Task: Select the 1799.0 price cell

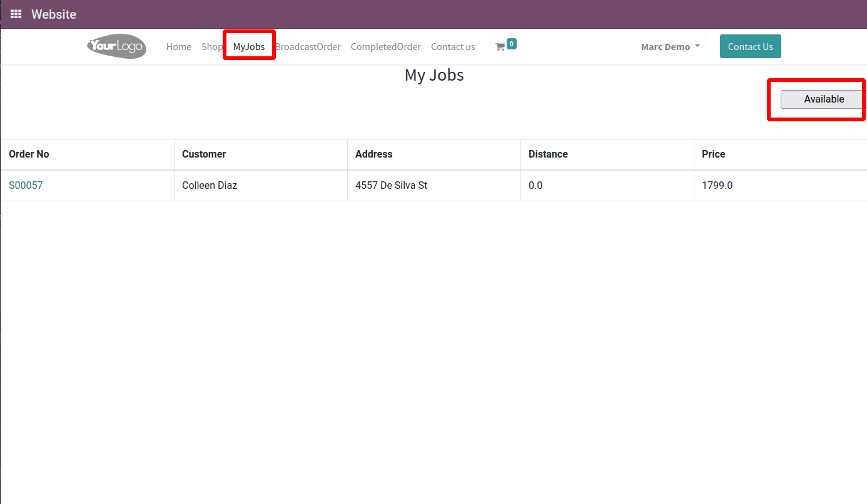Action: tap(781, 185)
